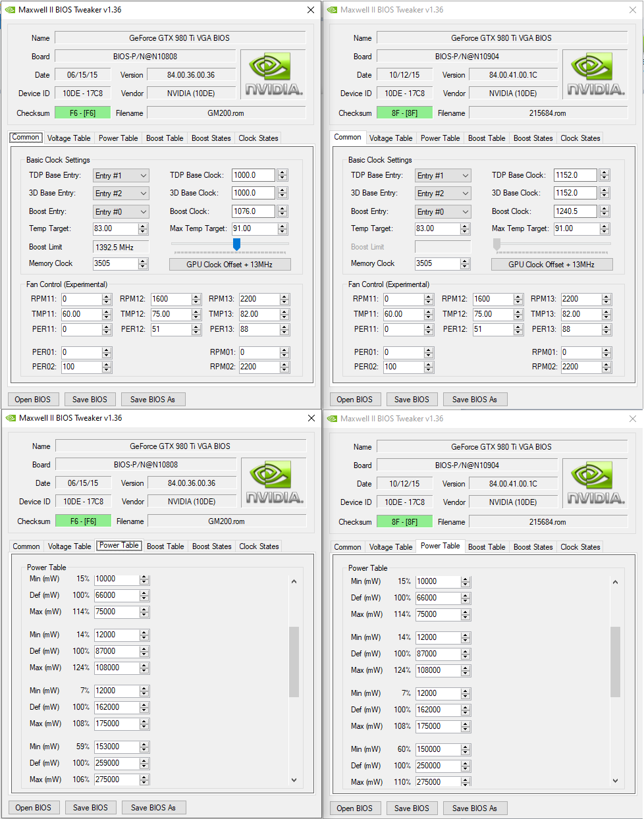This screenshot has height=819, width=644.
Task: Click Boost Clock 1240.5 field in 215684.rom window
Action: click(576, 211)
